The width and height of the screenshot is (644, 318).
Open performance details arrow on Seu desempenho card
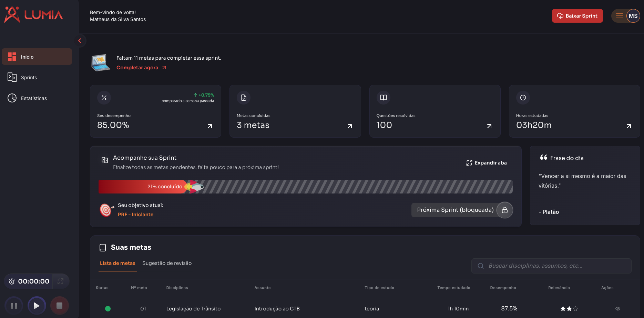[x=210, y=126]
